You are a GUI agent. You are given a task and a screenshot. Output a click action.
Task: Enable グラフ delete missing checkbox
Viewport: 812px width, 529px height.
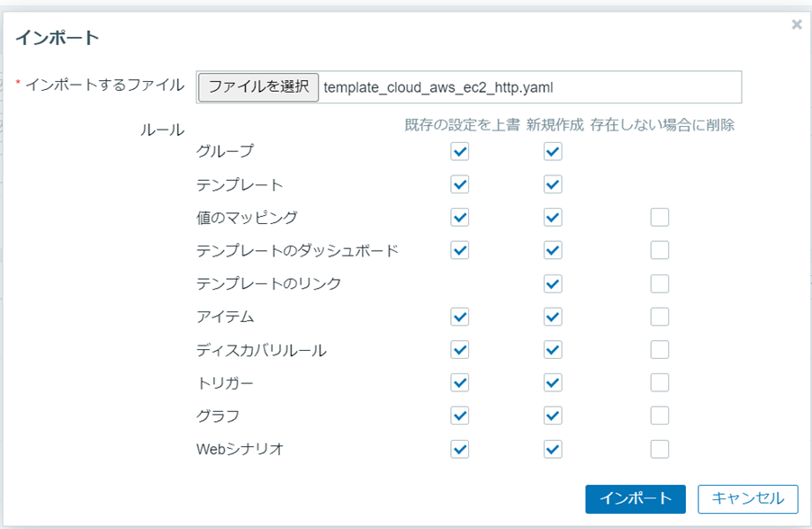660,416
